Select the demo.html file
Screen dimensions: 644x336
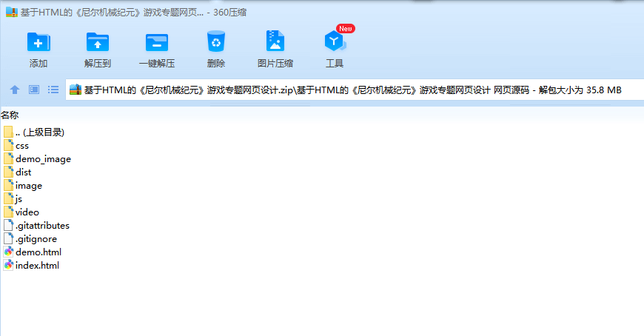coord(33,252)
